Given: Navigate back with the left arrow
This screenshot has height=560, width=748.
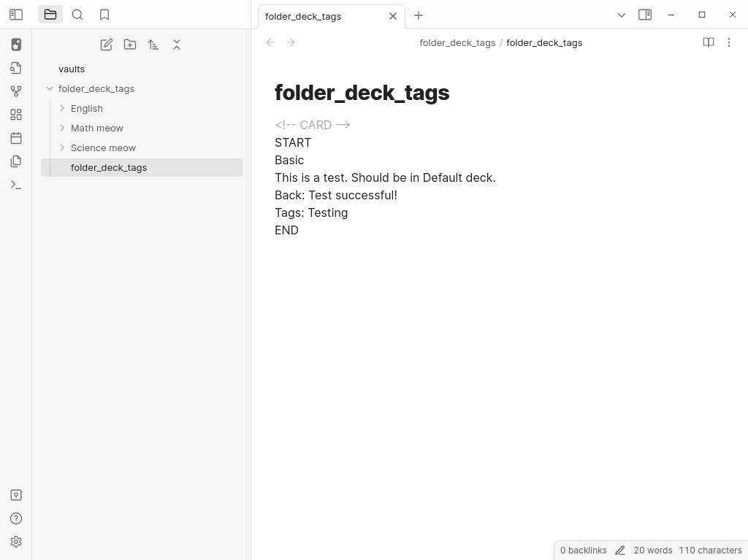Looking at the screenshot, I should [x=270, y=42].
